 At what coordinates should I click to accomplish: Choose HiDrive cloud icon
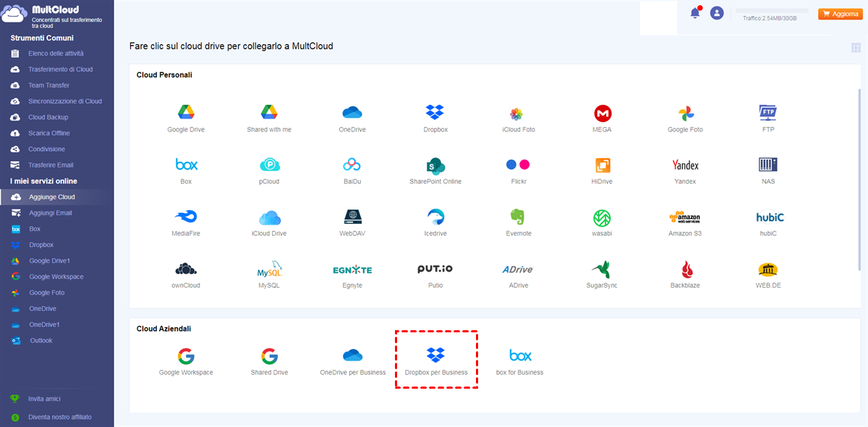[x=603, y=165]
